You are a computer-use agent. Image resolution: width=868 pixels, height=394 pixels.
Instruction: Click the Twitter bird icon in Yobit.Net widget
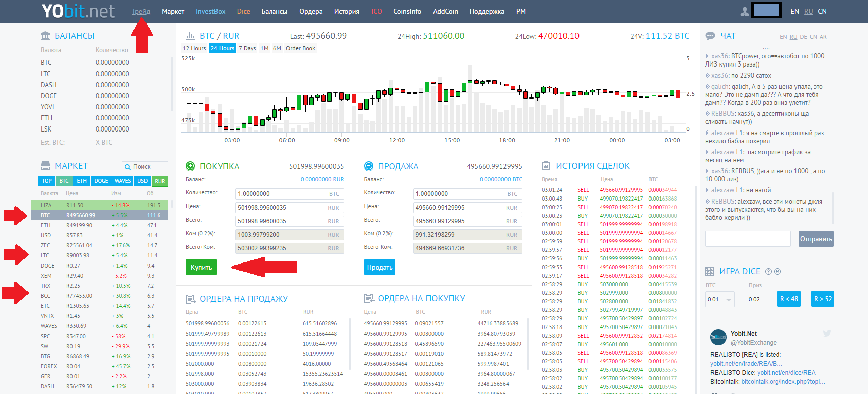tap(827, 333)
